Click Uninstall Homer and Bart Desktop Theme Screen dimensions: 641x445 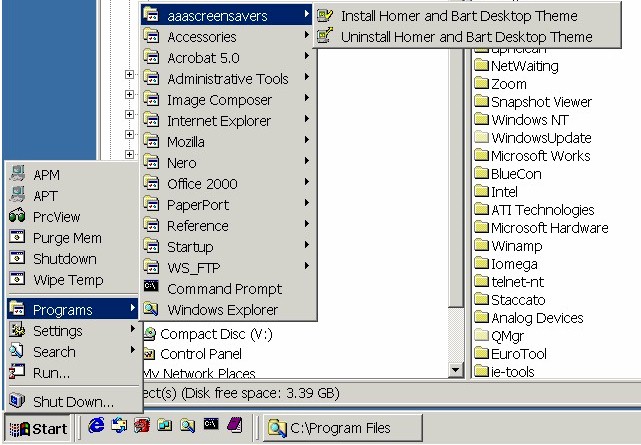coord(466,37)
